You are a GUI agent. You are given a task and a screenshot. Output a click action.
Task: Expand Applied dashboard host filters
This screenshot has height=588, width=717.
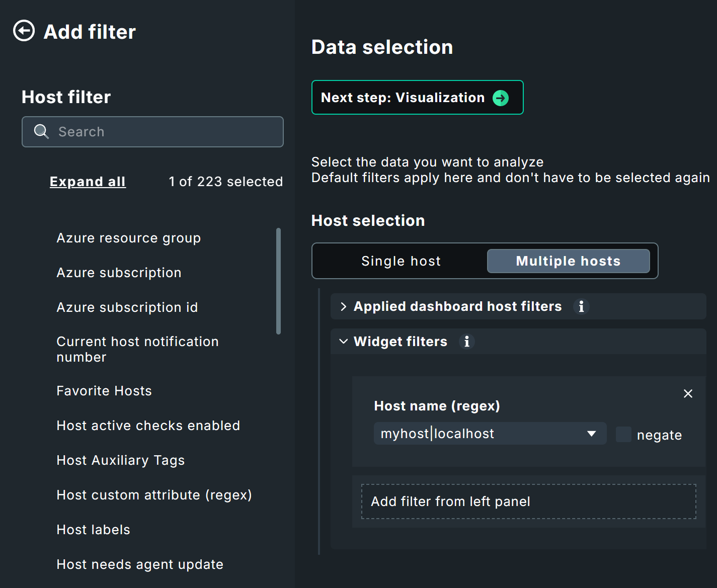tap(344, 306)
